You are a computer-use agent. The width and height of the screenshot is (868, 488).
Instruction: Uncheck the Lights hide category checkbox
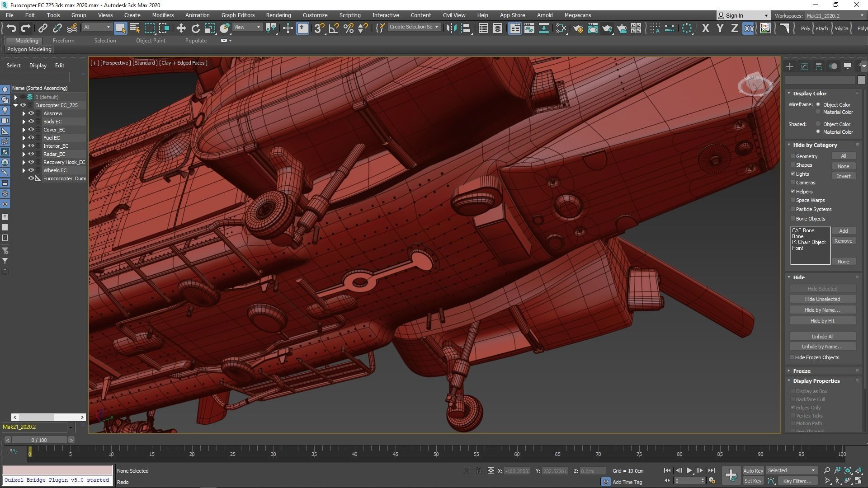793,174
